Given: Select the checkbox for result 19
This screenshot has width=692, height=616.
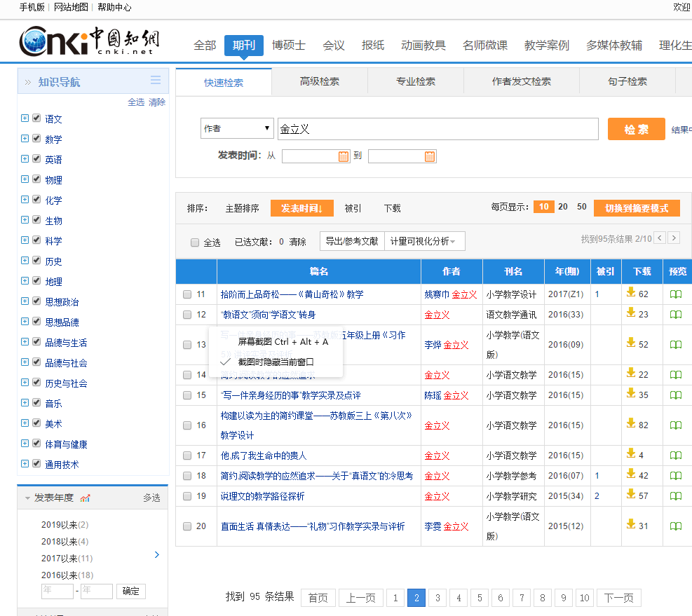Looking at the screenshot, I should [187, 496].
